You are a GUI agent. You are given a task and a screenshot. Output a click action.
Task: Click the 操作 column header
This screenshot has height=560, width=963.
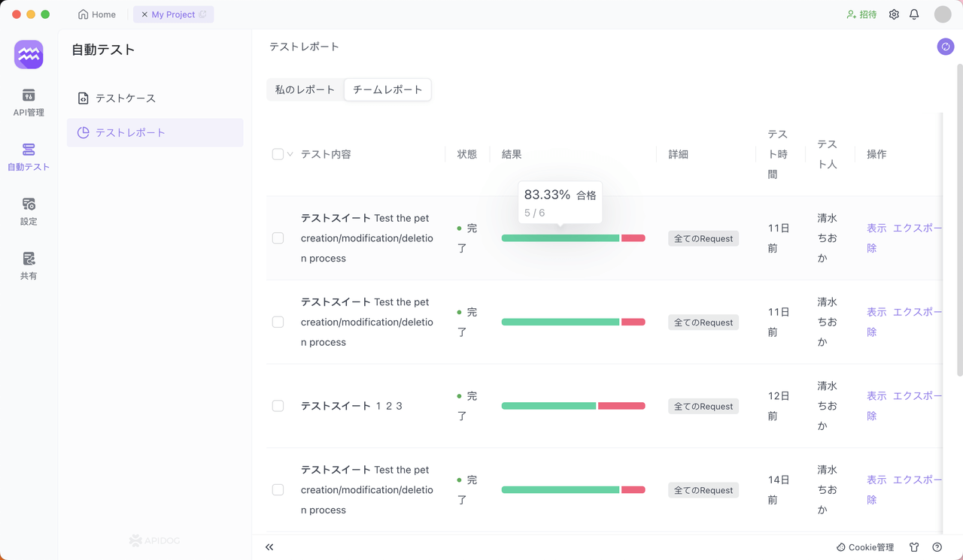pyautogui.click(x=876, y=154)
